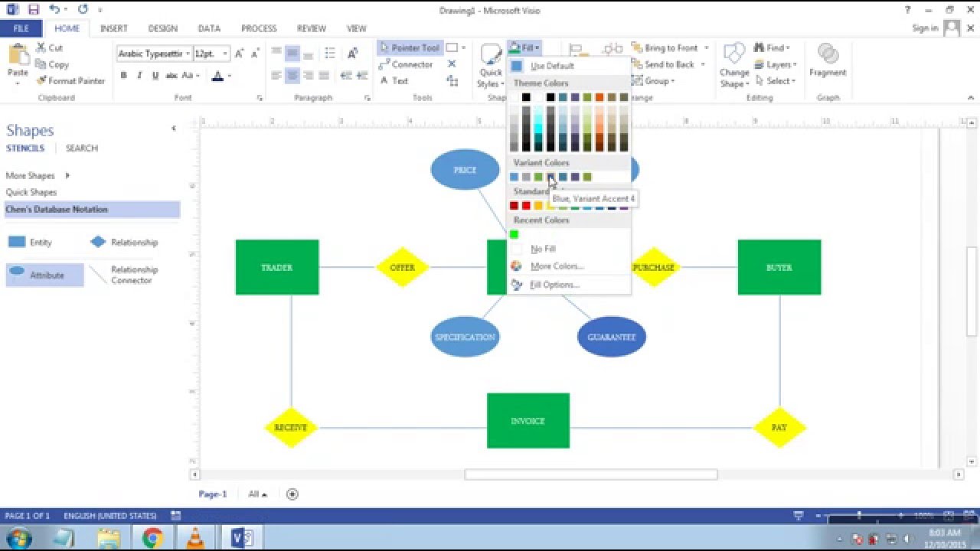Viewport: 980px width, 551px height.
Task: Click the Fragment button
Action: [x=828, y=61]
